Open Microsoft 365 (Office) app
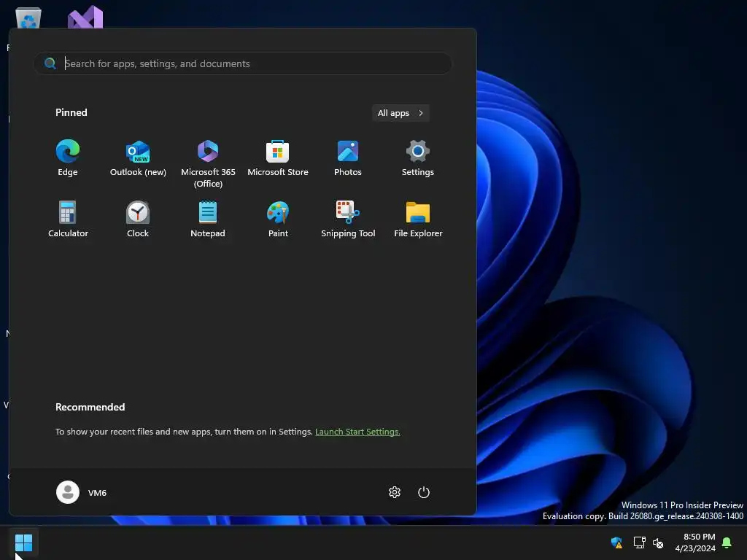The height and width of the screenshot is (560, 747). tap(208, 164)
